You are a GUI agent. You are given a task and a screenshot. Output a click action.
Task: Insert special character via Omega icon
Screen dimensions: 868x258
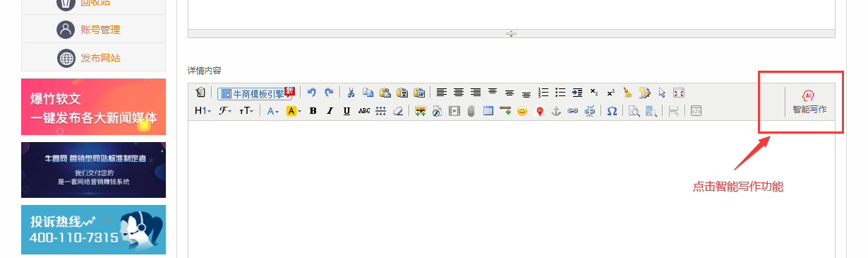tap(612, 111)
